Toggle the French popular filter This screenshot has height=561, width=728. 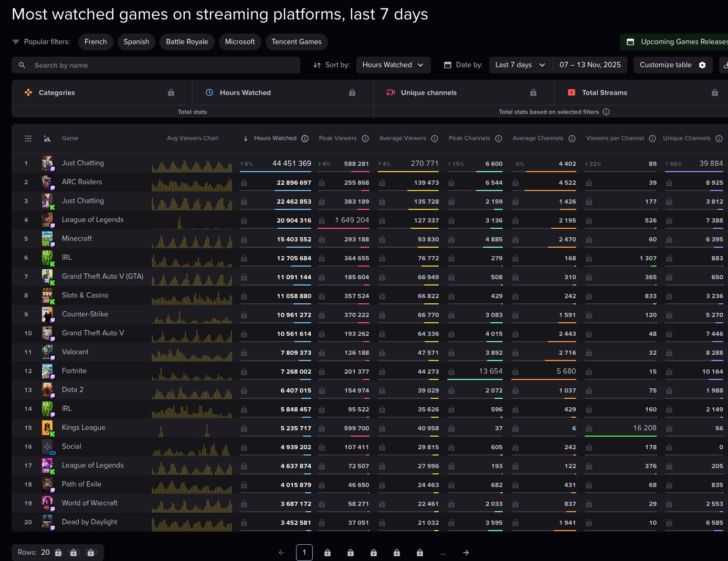(96, 41)
